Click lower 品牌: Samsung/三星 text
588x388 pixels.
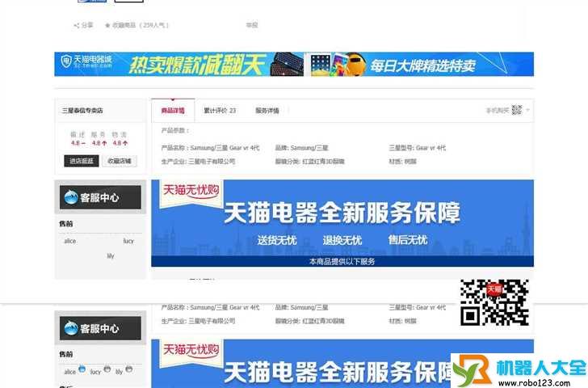(301, 307)
